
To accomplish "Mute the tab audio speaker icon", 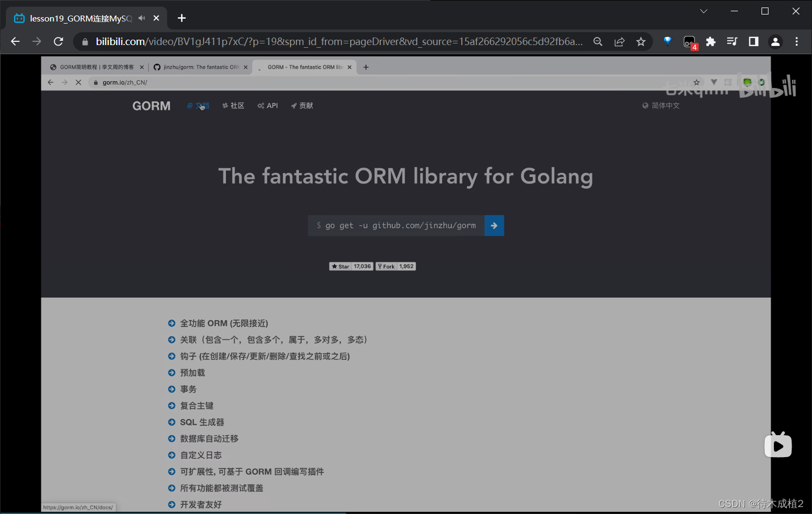I will (x=142, y=18).
